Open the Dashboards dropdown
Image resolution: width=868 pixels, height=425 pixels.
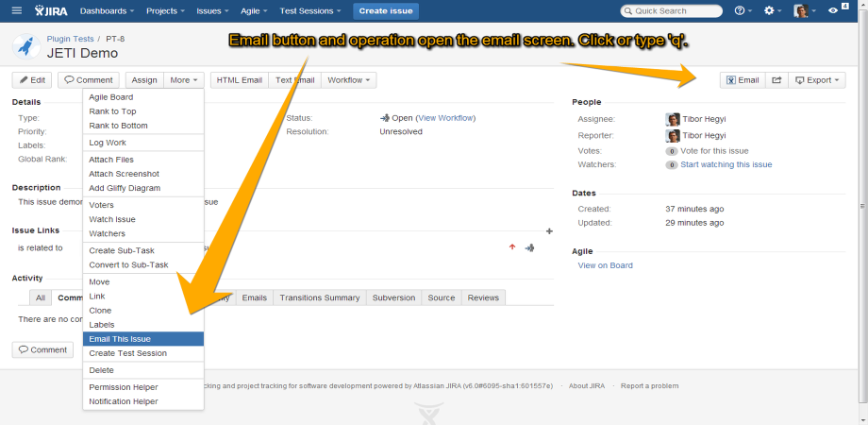107,10
